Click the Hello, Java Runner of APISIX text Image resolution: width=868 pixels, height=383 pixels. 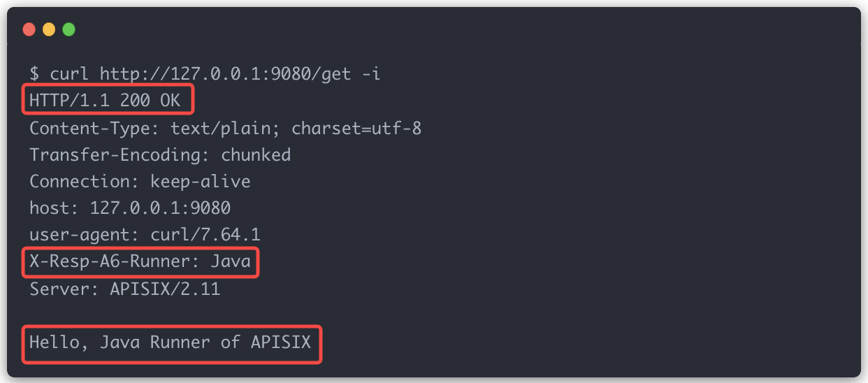coord(170,342)
